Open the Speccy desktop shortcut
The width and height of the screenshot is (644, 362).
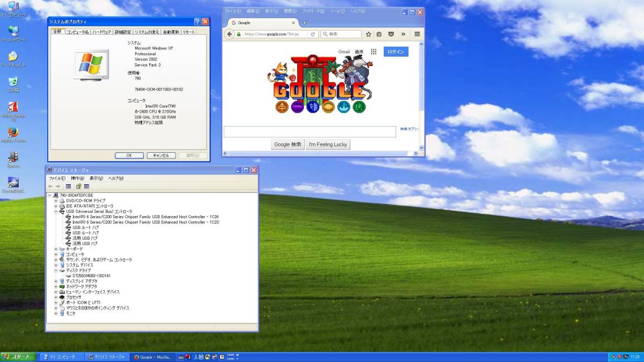point(13,159)
